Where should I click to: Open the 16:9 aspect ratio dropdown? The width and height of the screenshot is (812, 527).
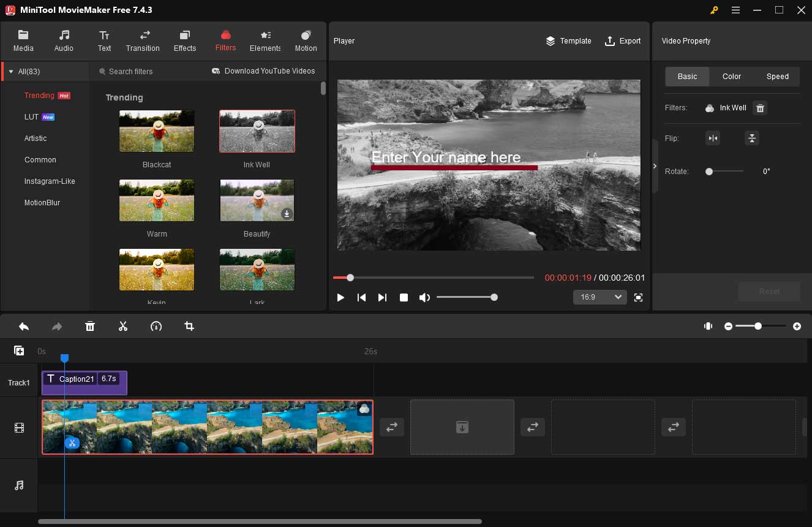[600, 297]
